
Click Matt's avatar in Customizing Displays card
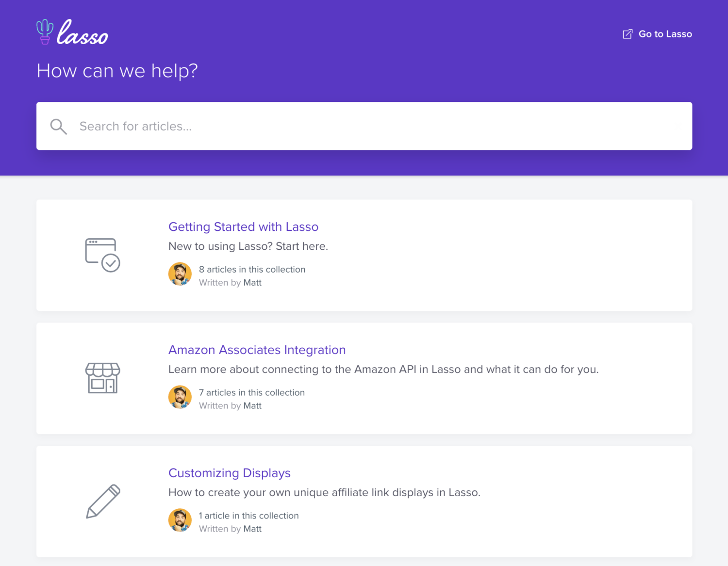tap(180, 520)
